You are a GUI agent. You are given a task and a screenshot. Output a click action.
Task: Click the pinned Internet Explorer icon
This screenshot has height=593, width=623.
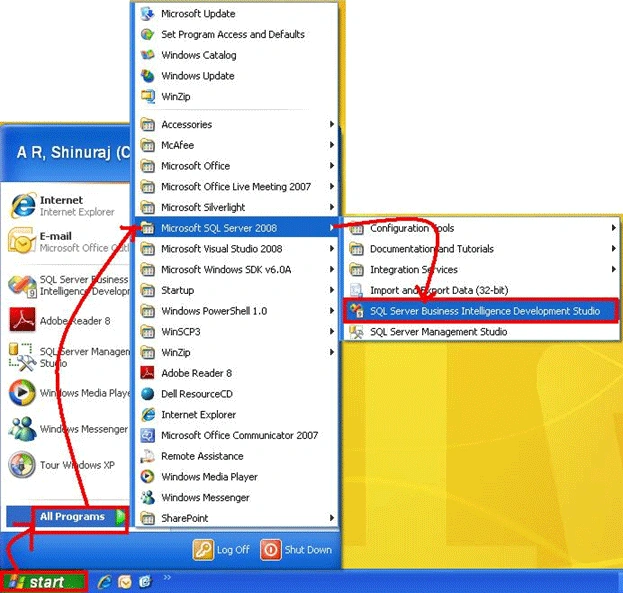[x=22, y=205]
